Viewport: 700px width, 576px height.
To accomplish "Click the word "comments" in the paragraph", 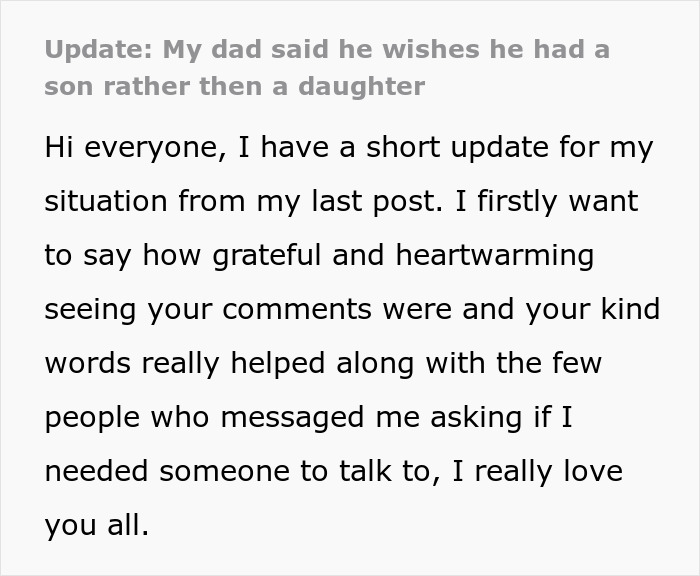I will 296,309.
